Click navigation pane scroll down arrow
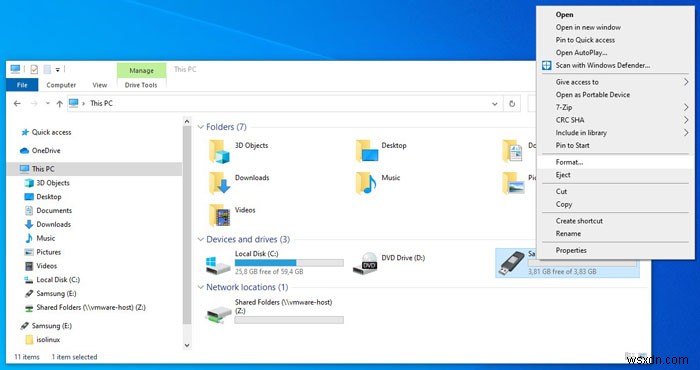Screen dimensions: 700x370 click(187, 345)
